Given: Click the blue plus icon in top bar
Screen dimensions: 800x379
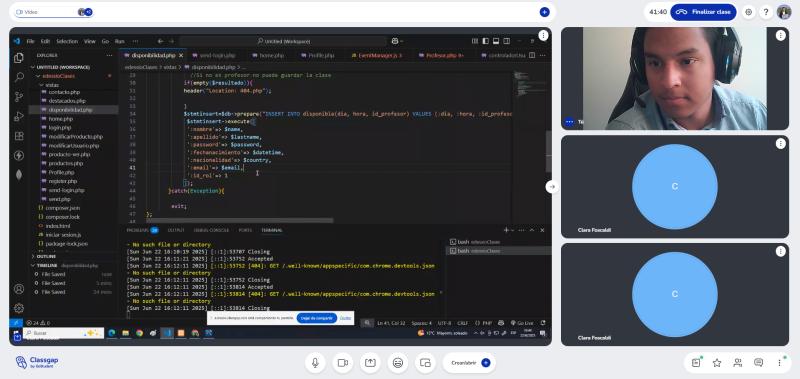Looking at the screenshot, I should coord(544,12).
